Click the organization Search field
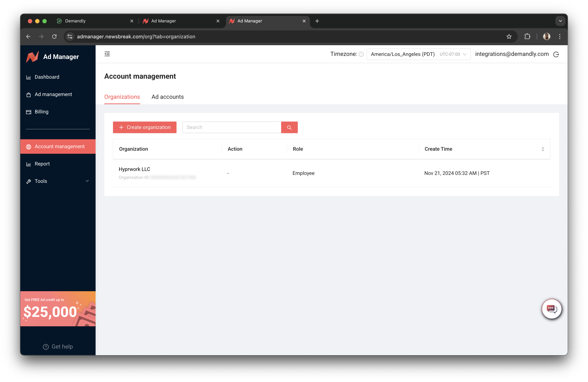Image resolution: width=588 pixels, height=382 pixels. tap(232, 127)
